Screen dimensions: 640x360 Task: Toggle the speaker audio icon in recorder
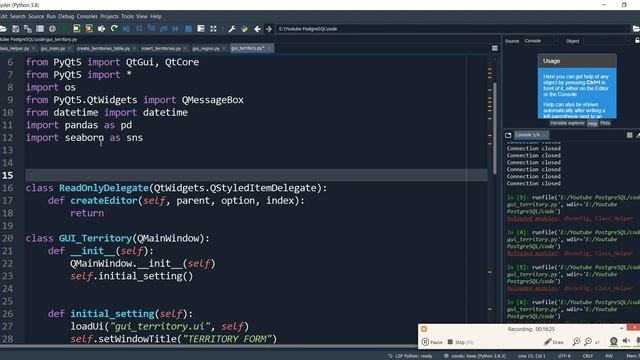point(626,341)
